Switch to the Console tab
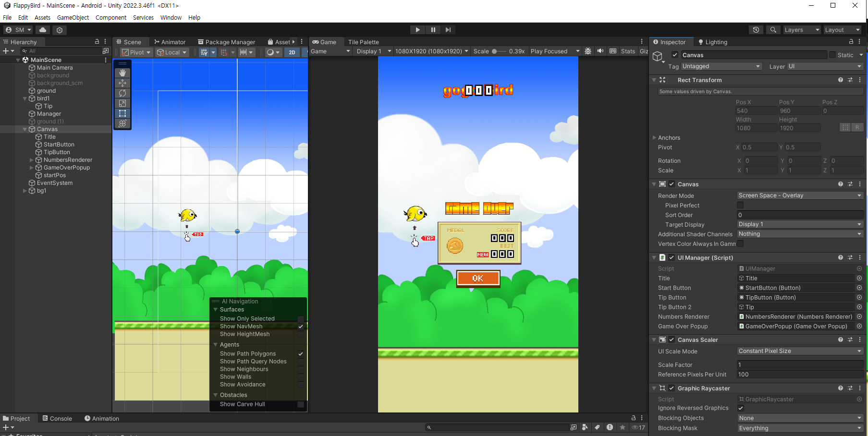868x436 pixels. coord(57,418)
